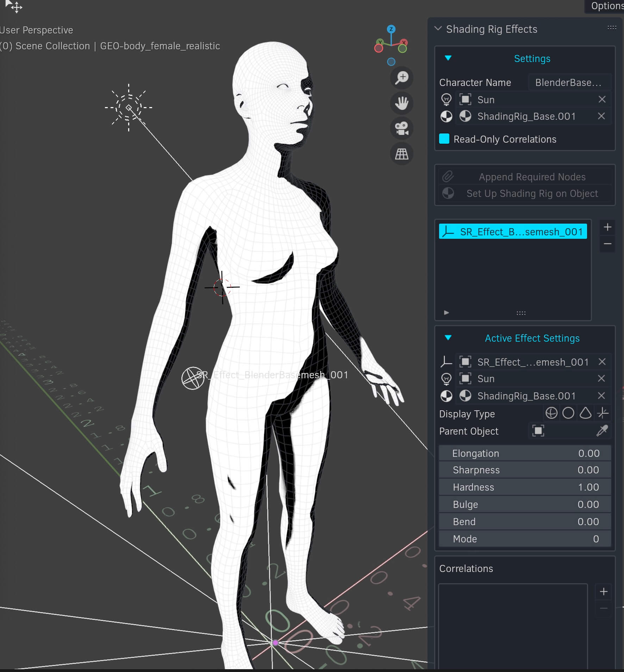The height and width of the screenshot is (672, 624).
Task: Add new effect with plus button
Action: coord(607,227)
